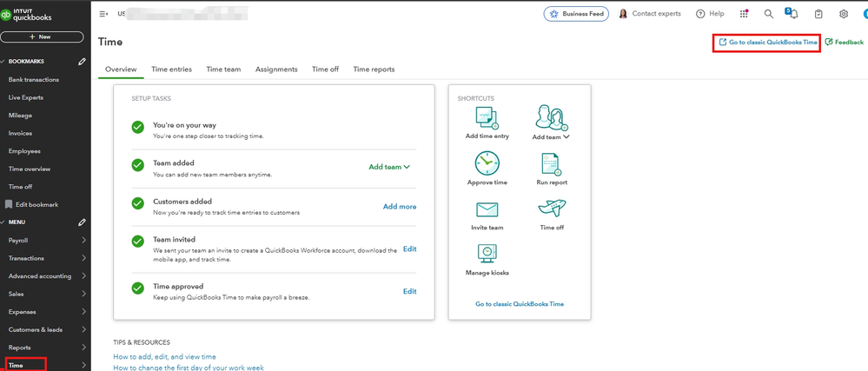Click the Time off airplane icon

coord(552,209)
